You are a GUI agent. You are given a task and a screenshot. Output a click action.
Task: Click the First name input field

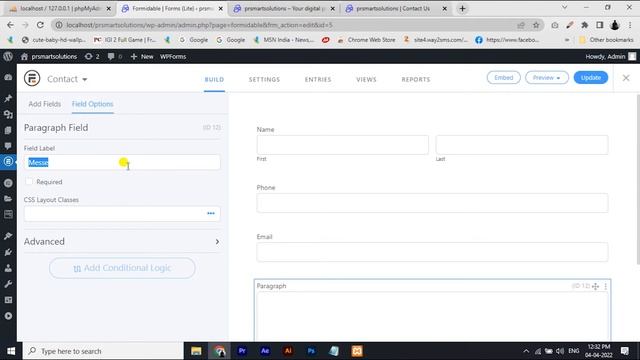point(342,145)
